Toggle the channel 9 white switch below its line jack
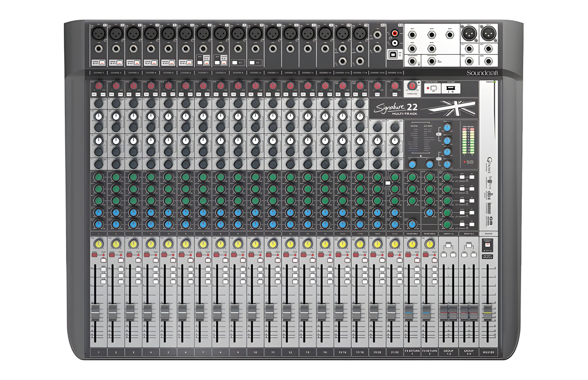The image size is (588, 380). tap(235, 63)
